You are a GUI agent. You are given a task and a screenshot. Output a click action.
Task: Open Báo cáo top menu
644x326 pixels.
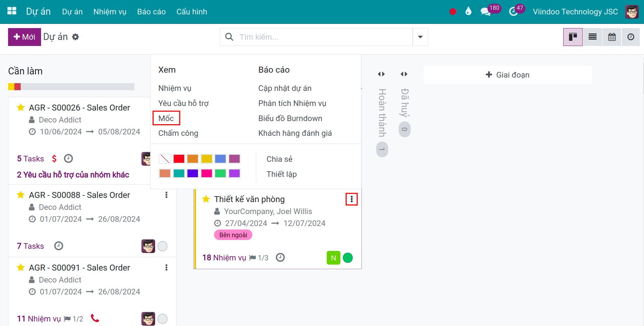(151, 12)
